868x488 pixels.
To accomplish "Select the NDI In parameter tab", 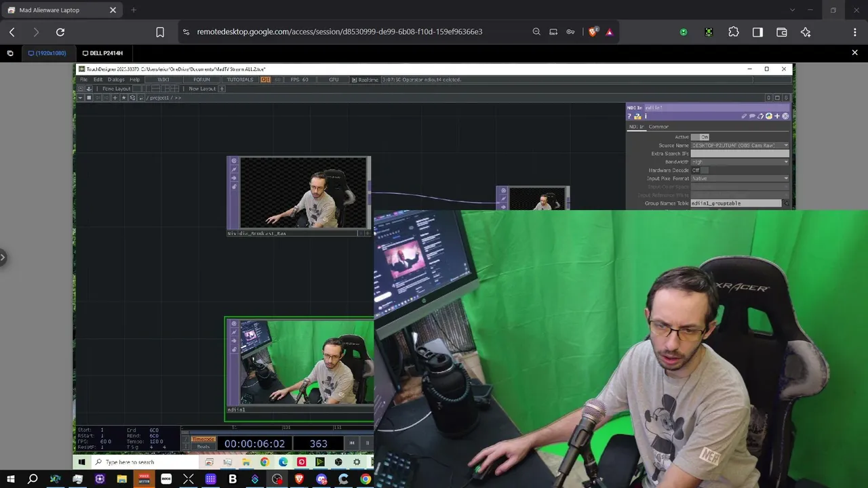I will (636, 127).
